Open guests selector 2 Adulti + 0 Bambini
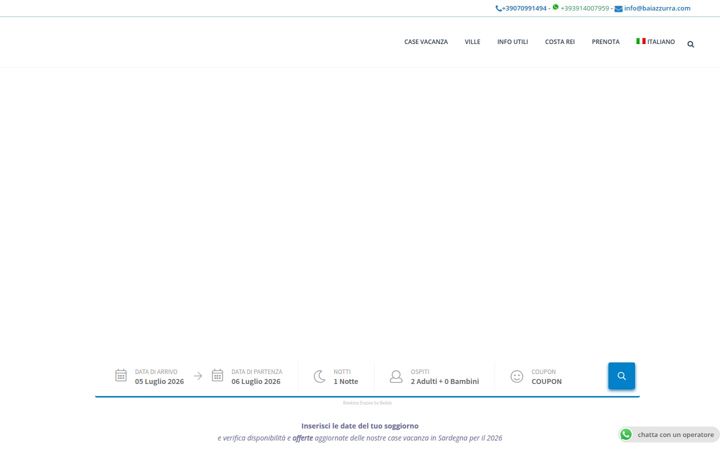Image resolution: width=720 pixels, height=450 pixels. click(444, 382)
